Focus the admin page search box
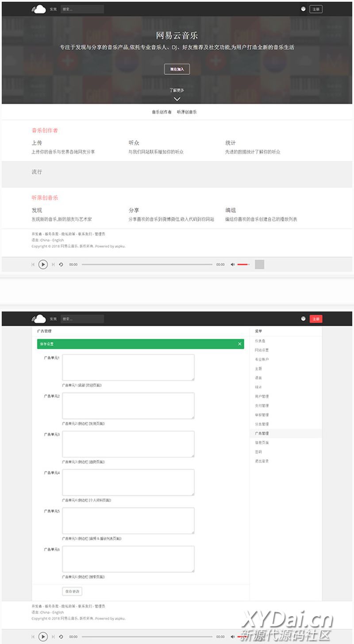Image resolution: width=354 pixels, height=644 pixels. [82, 319]
